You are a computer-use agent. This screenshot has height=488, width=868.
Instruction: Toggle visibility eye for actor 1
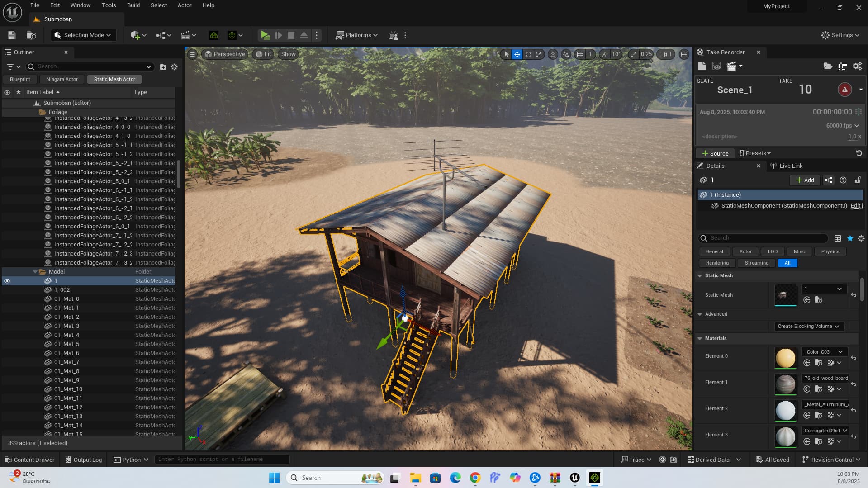(7, 281)
